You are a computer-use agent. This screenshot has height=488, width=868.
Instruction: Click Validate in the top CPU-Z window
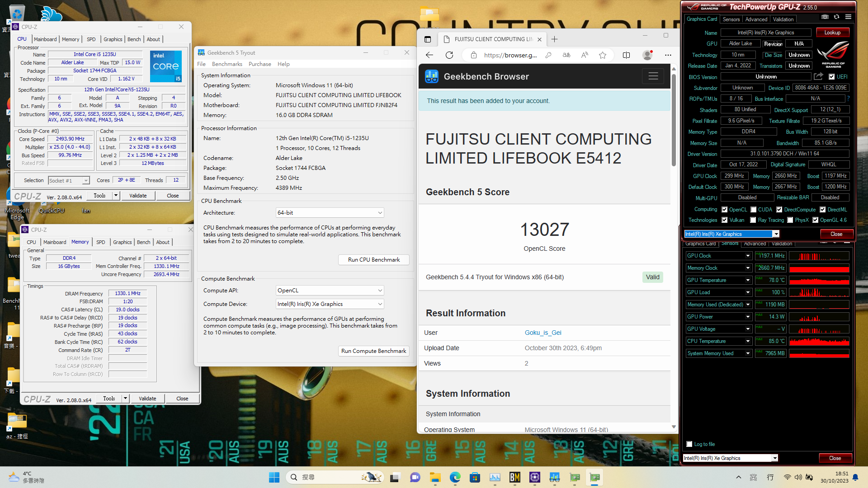(138, 196)
